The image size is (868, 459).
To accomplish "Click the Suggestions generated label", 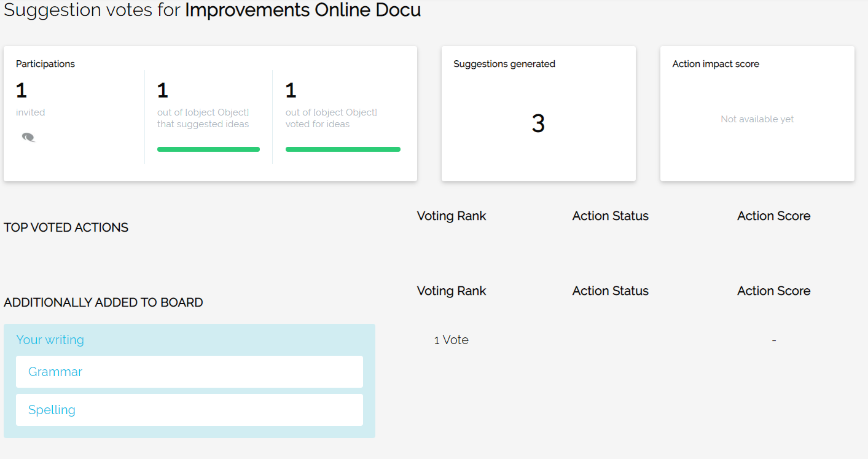I will point(504,64).
